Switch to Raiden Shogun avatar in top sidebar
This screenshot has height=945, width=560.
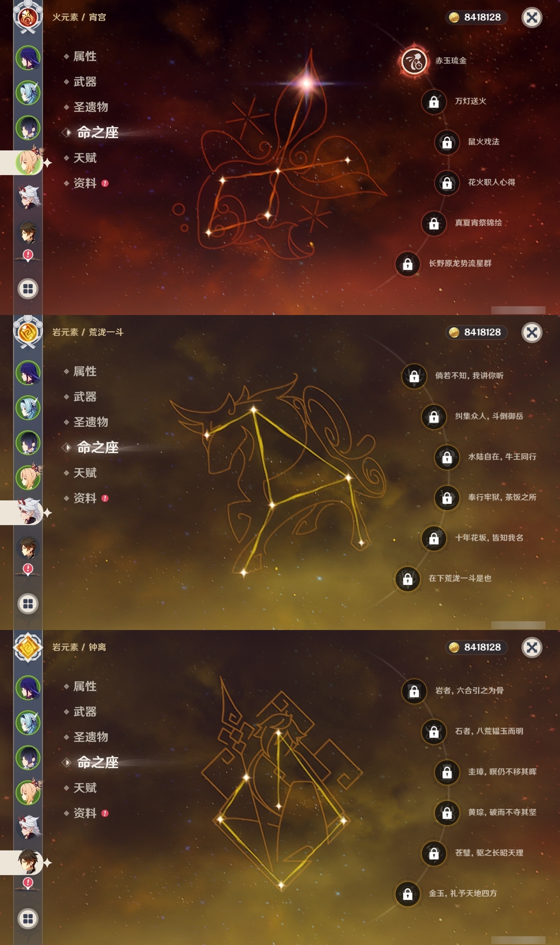point(28,58)
